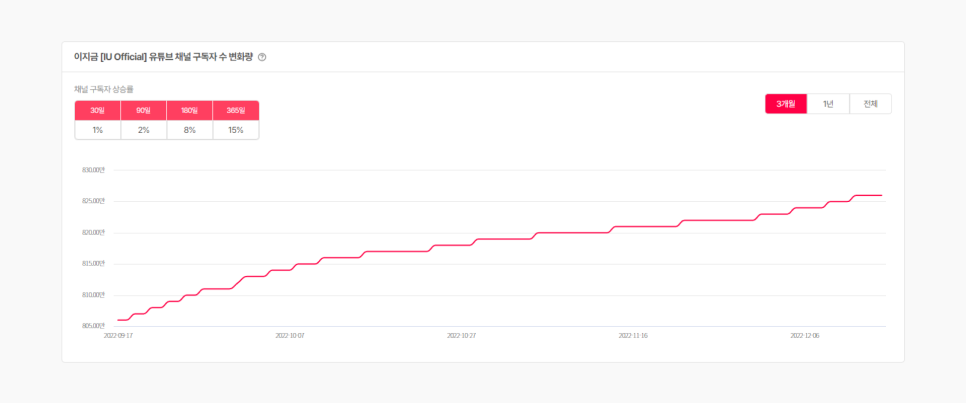Click the 2022-09-17 x-axis date label
Viewport: 966px width, 403px height.
119,336
